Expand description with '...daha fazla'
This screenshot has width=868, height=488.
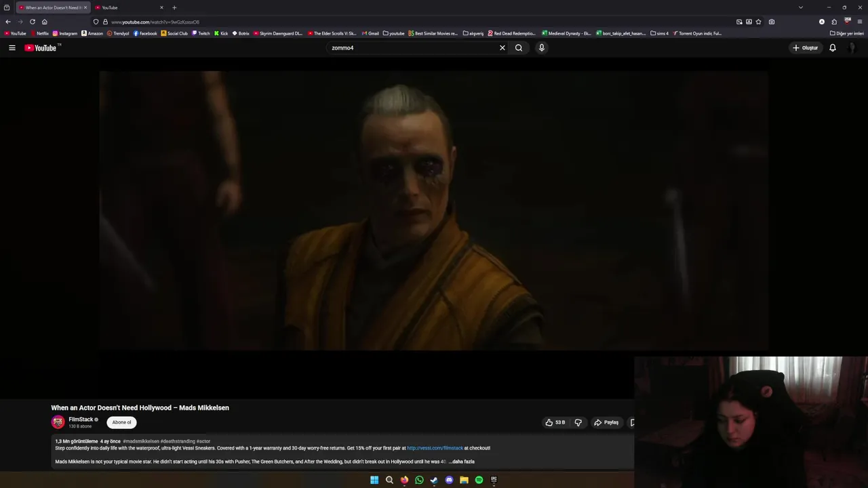point(461,462)
